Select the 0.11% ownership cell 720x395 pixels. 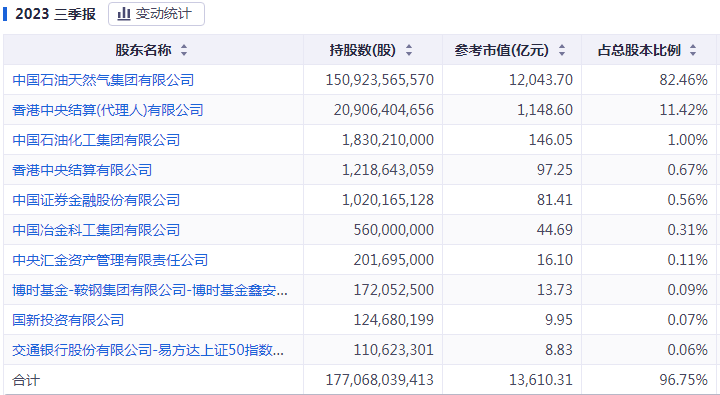pyautogui.click(x=687, y=260)
